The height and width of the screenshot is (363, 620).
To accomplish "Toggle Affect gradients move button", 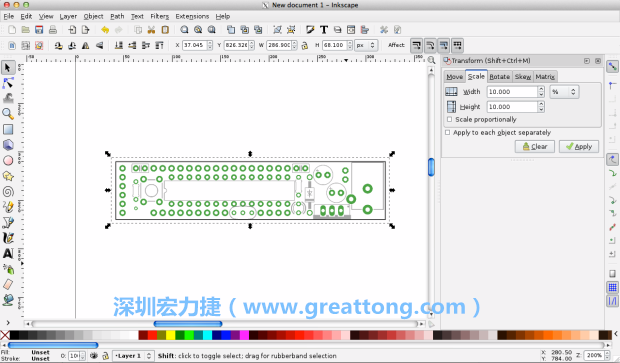I will 444,45.
